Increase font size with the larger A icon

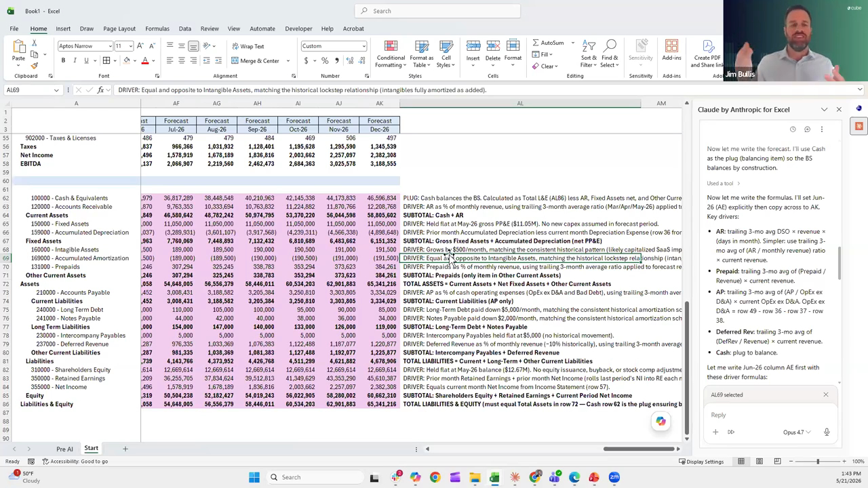click(140, 46)
